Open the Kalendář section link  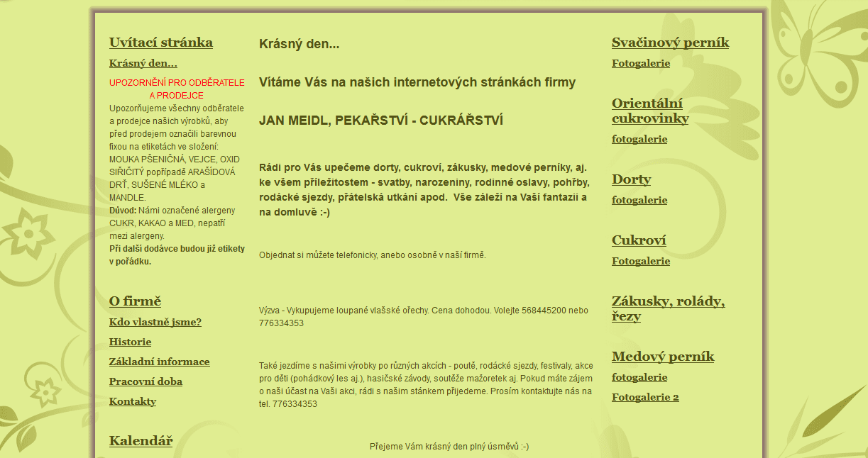(141, 441)
